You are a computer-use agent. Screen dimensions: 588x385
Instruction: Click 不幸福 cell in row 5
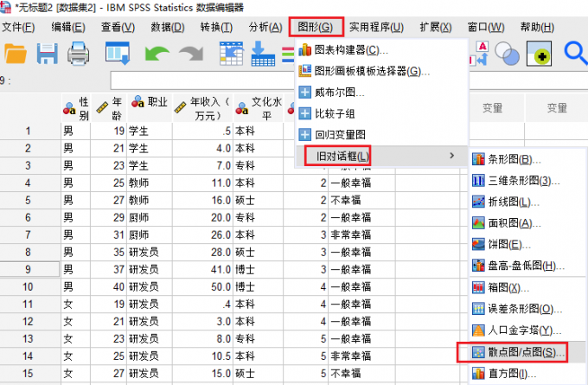[361, 200]
